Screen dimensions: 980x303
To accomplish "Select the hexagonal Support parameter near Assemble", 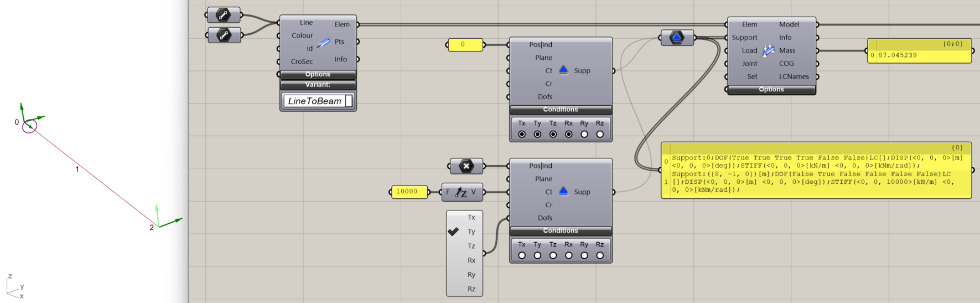I will click(x=677, y=38).
